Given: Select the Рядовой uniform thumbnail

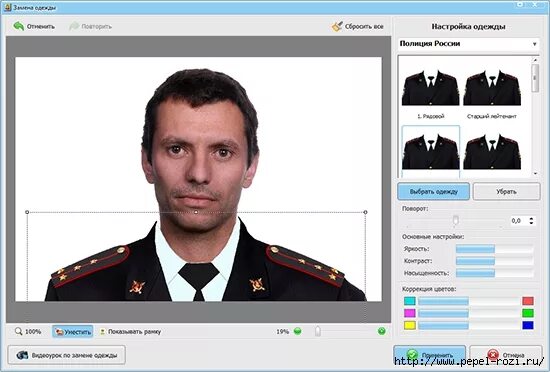Looking at the screenshot, I should (x=430, y=88).
